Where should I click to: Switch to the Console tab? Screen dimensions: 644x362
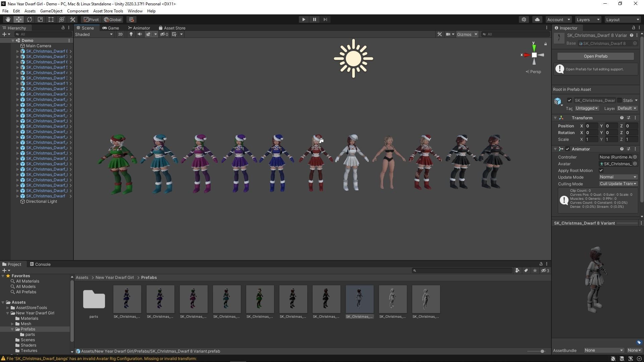[40, 264]
